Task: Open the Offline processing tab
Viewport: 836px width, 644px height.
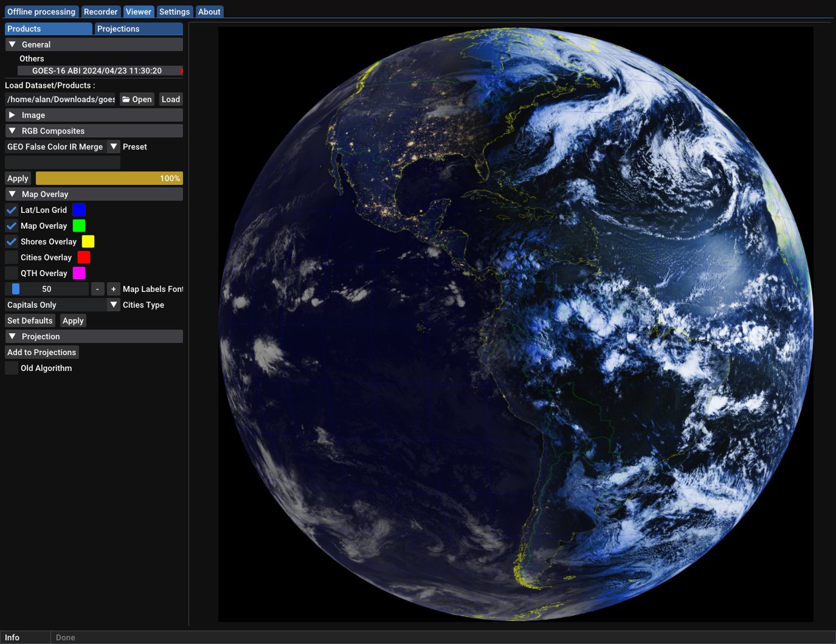Action: click(x=41, y=12)
